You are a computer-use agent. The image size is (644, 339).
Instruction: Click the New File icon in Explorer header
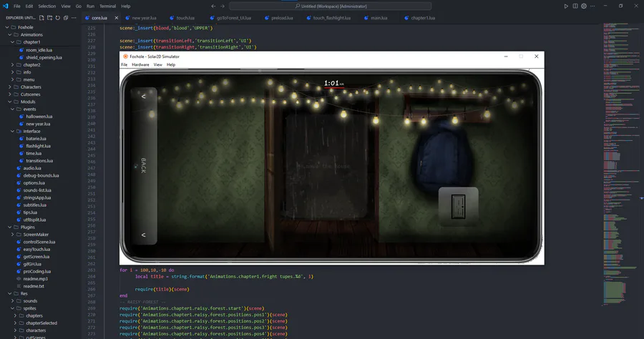42,18
